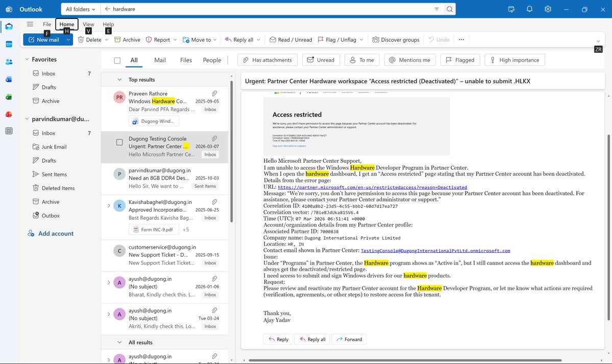612x364 pixels.
Task: Mark message Read / Unread
Action: point(291,40)
